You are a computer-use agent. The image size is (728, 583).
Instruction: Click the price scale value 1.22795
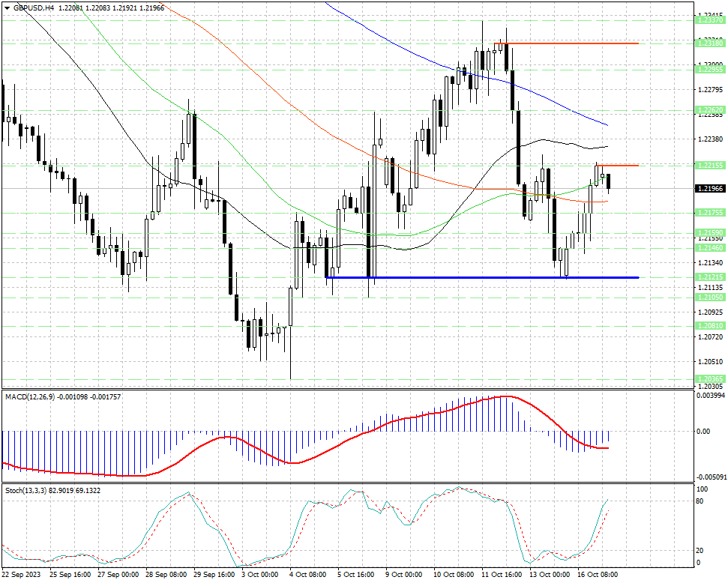coord(710,90)
